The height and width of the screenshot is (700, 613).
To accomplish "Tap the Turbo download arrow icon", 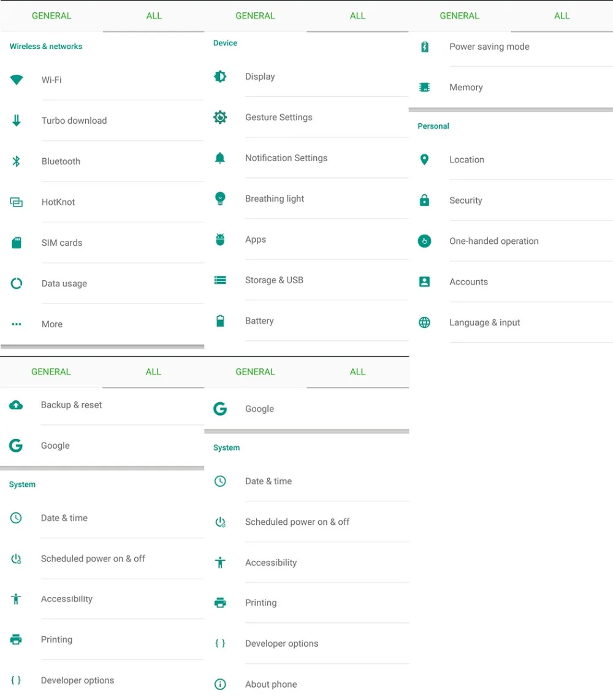I will coord(17,121).
